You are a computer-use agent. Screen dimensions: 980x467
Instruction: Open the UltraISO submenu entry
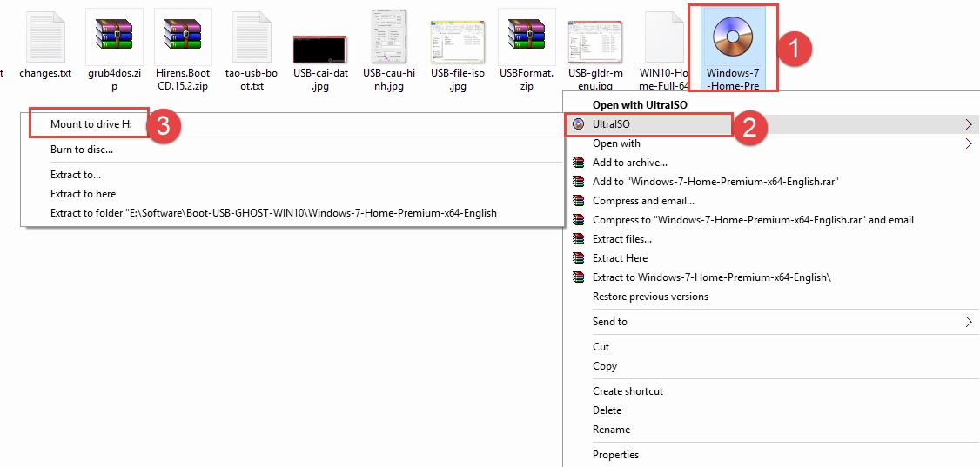click(x=770, y=124)
